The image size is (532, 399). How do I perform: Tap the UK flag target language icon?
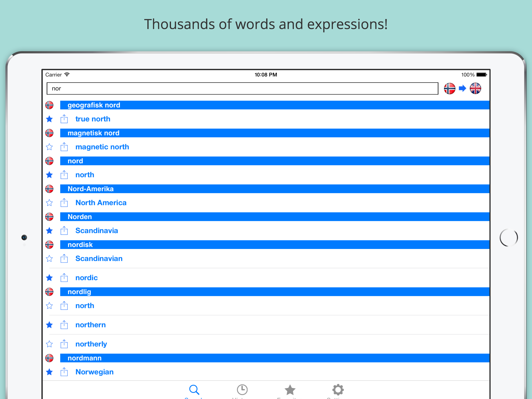coord(475,89)
